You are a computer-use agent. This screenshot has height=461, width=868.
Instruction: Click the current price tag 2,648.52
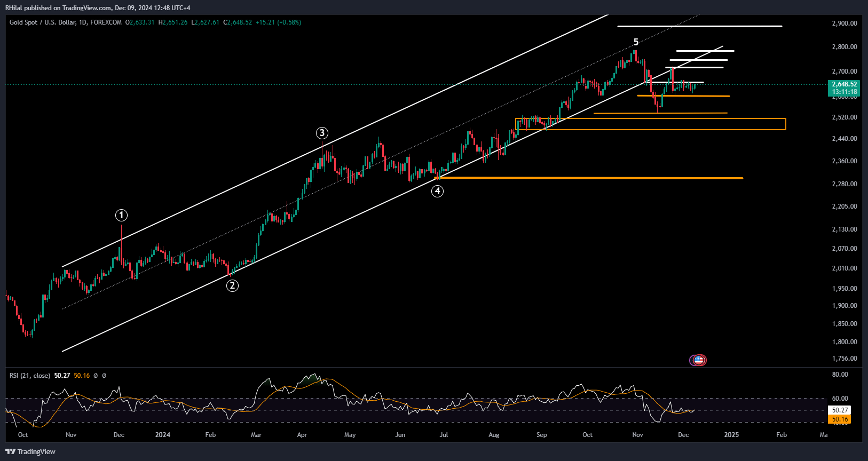pos(844,84)
